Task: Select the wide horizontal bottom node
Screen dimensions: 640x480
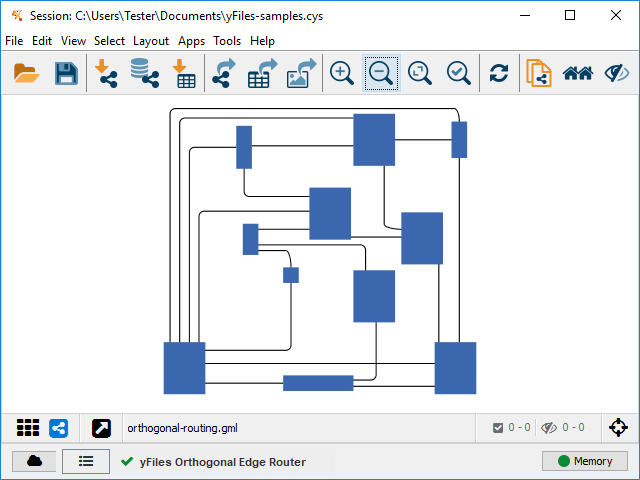Action: (318, 383)
